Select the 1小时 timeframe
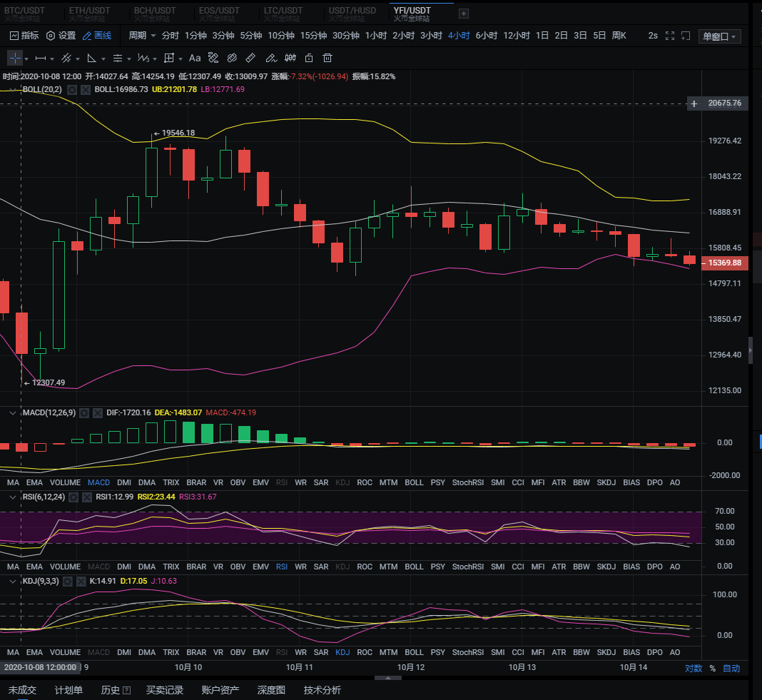Viewport: 762px width, 700px height. (376, 36)
